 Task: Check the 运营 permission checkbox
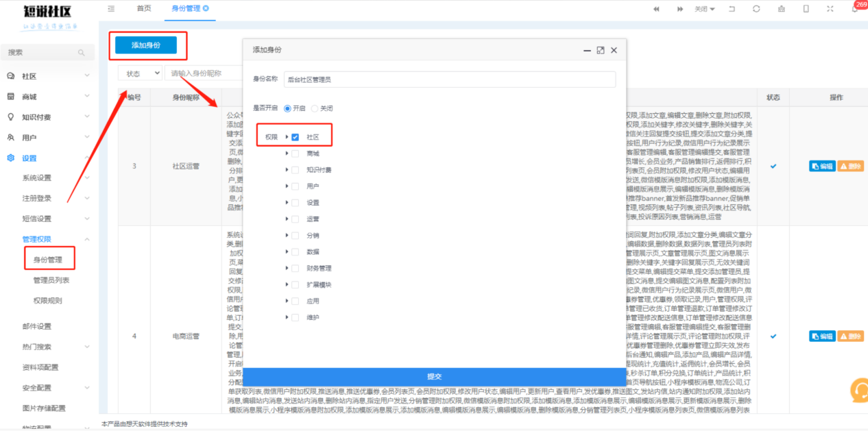pyautogui.click(x=296, y=219)
